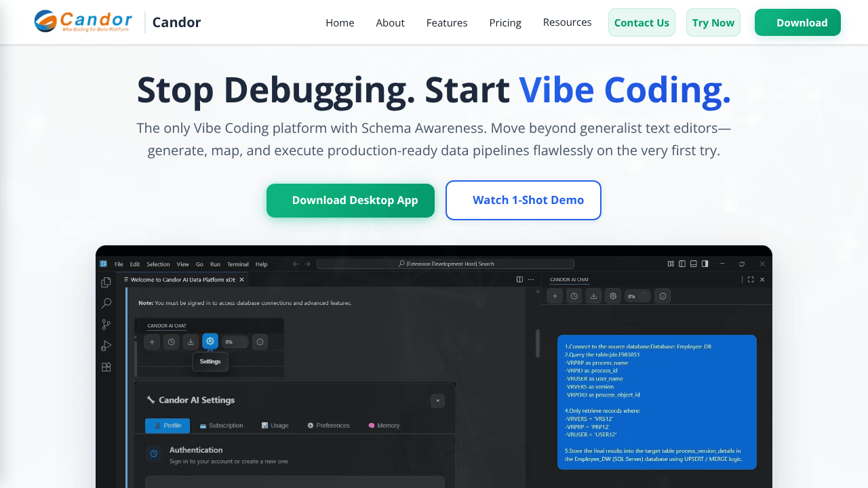Viewport: 868px width, 488px height.
Task: Click the Watch 1-Shot Demo button
Action: pos(524,200)
